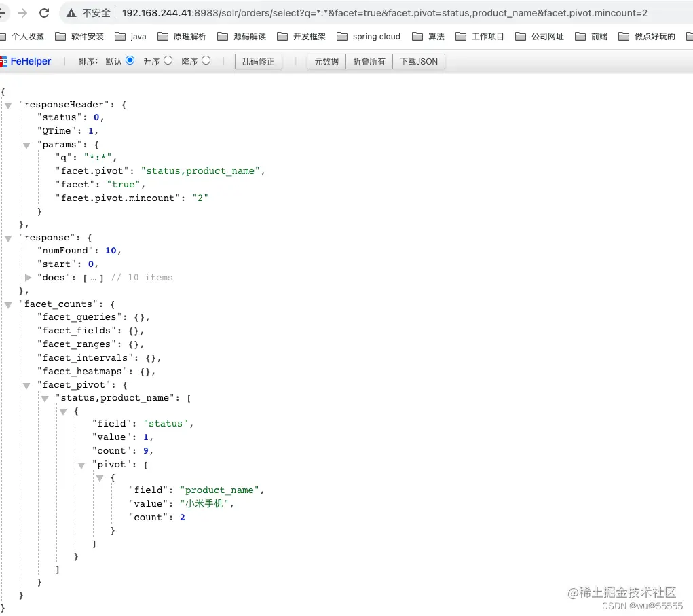
Task: Click the "facet_queries" key
Action: click(79, 317)
